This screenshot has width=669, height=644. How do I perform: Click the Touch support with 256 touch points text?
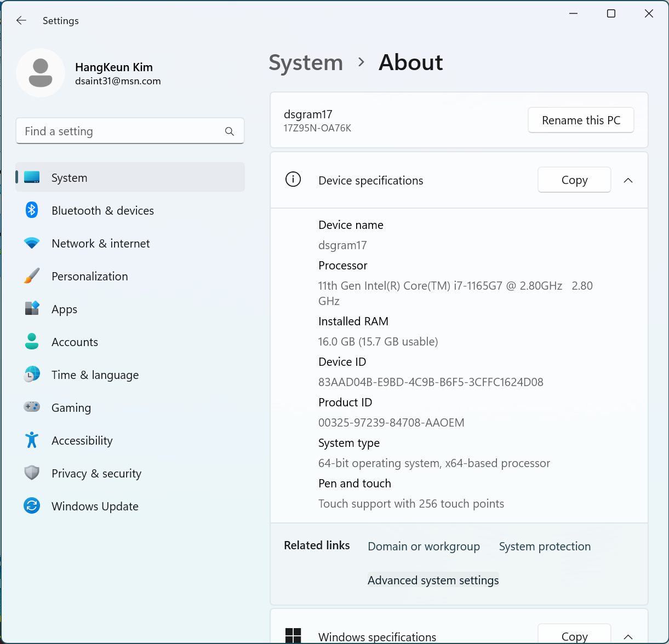point(411,504)
